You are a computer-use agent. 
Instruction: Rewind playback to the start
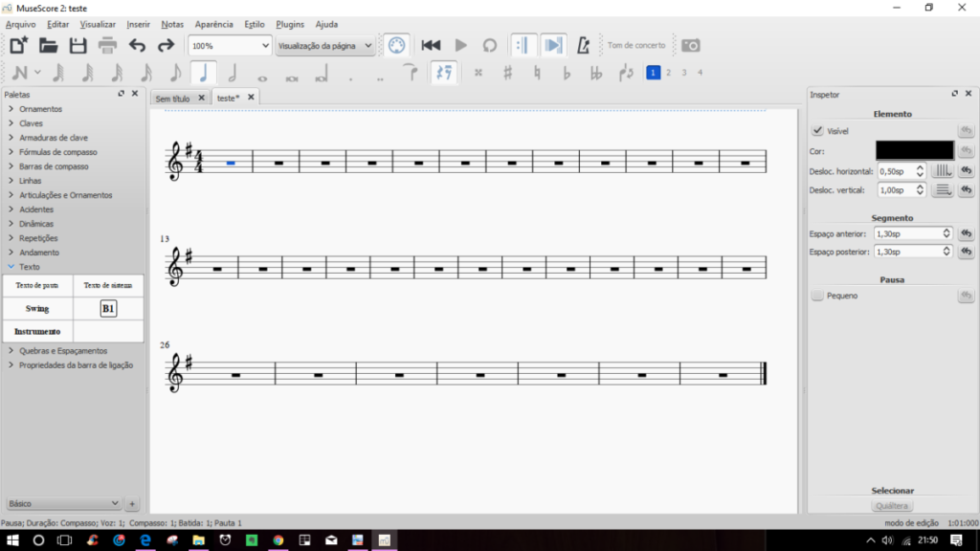point(431,45)
